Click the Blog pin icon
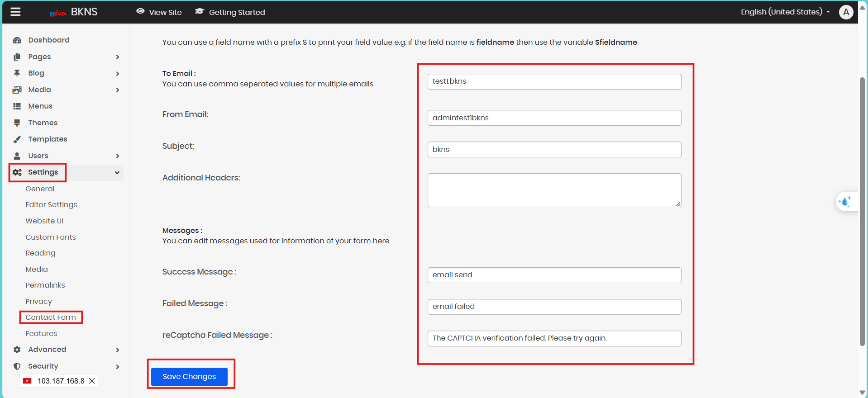The width and height of the screenshot is (868, 398). (x=17, y=73)
